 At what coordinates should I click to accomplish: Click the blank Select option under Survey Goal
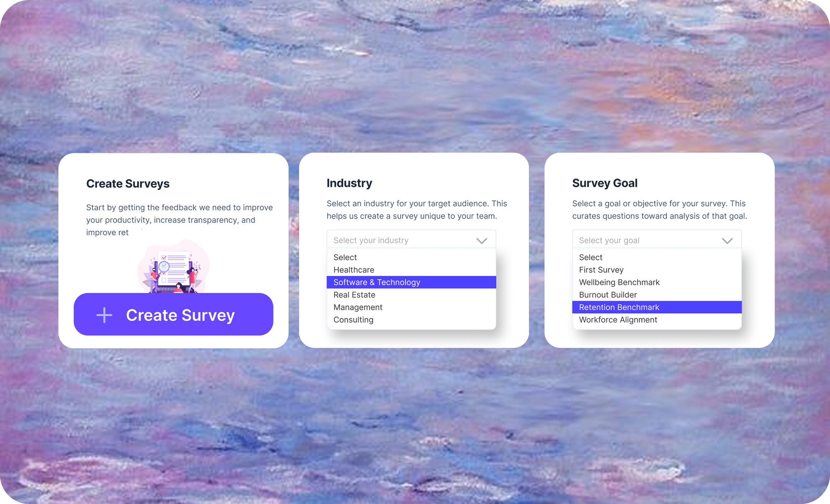(591, 257)
